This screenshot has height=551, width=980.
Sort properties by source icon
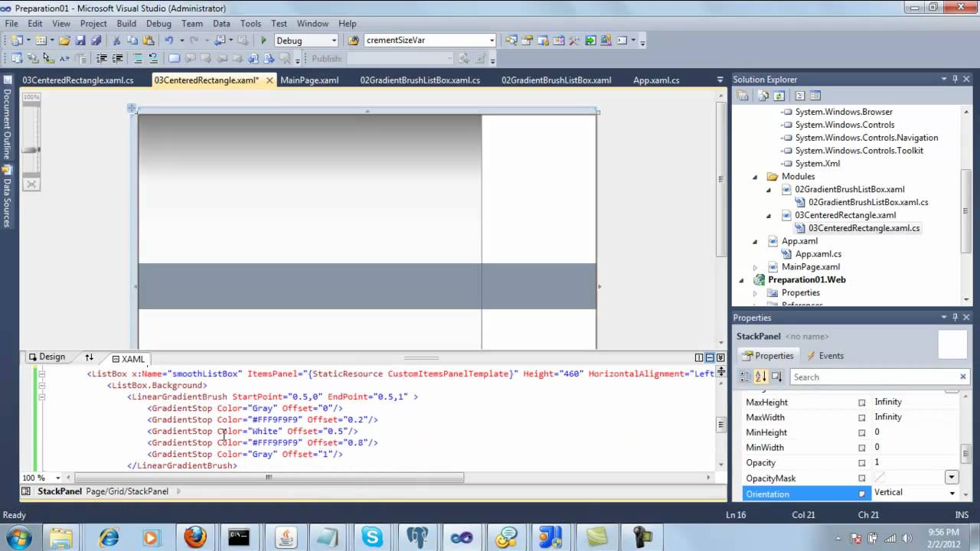click(776, 377)
